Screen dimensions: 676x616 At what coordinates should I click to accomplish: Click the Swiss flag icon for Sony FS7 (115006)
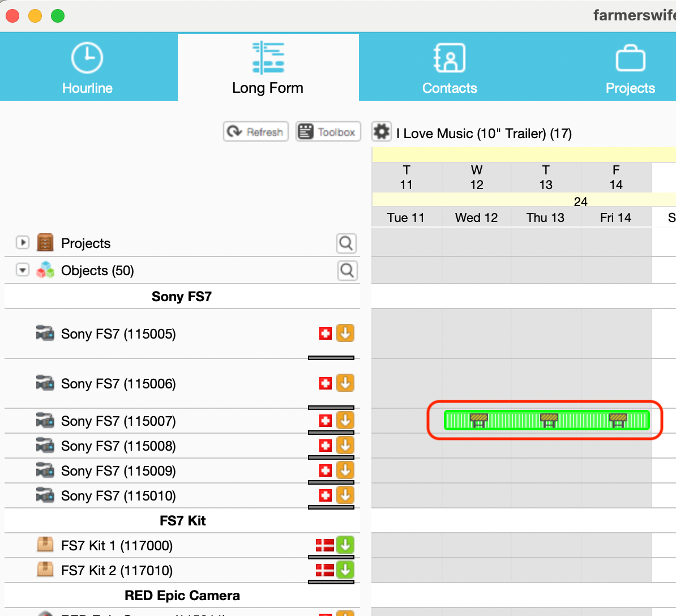[x=326, y=383]
